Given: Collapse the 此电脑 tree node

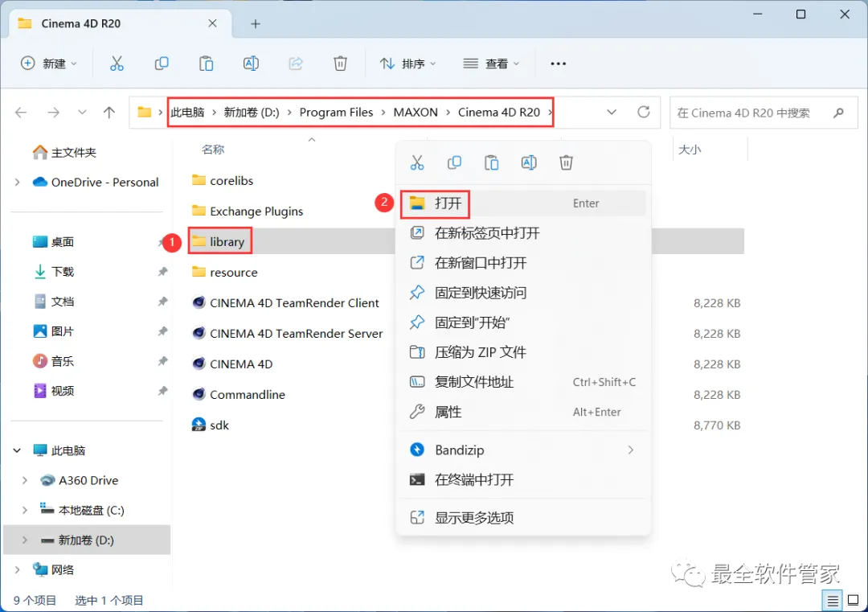Looking at the screenshot, I should point(17,451).
